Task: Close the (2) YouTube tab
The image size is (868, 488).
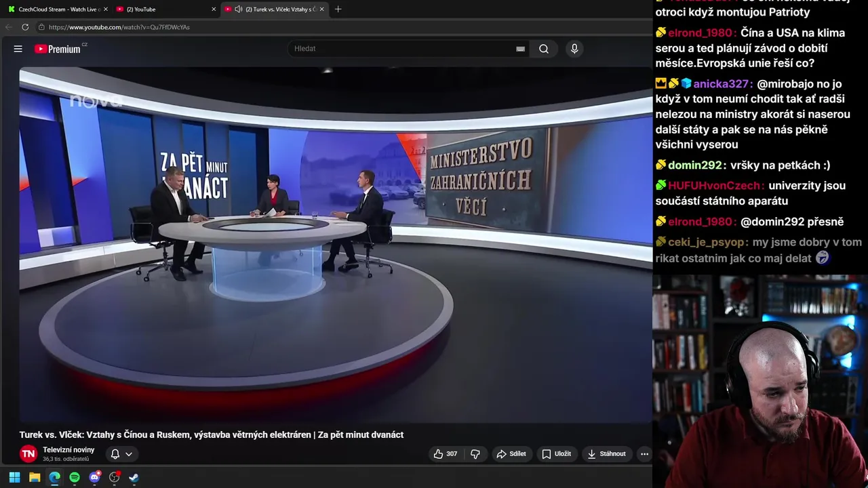Action: 214,9
